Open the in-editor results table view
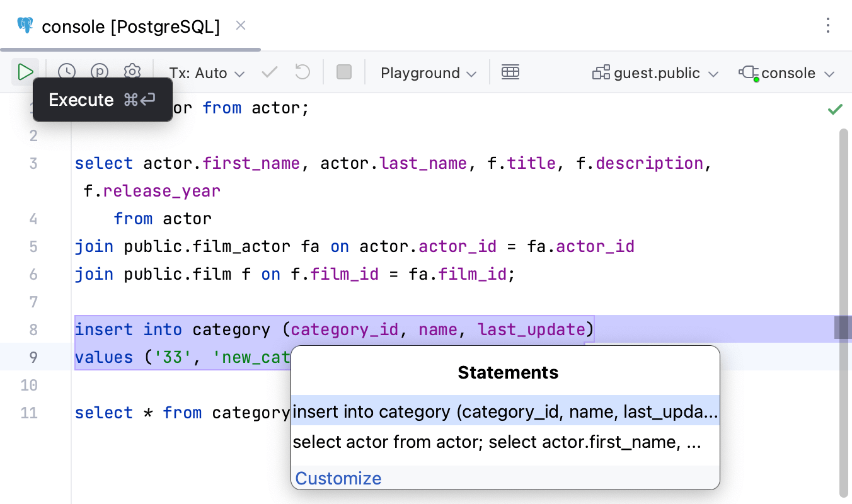Viewport: 852px width, 504px height. coord(510,72)
